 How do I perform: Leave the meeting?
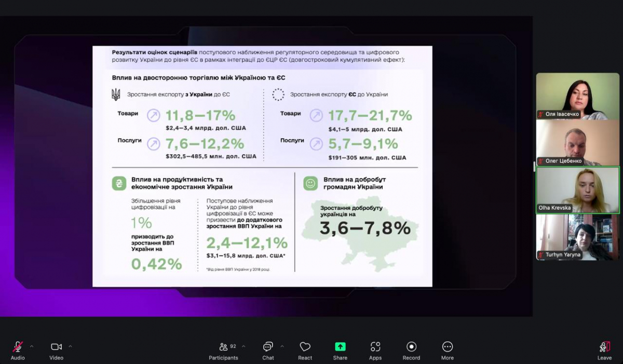coord(604,347)
